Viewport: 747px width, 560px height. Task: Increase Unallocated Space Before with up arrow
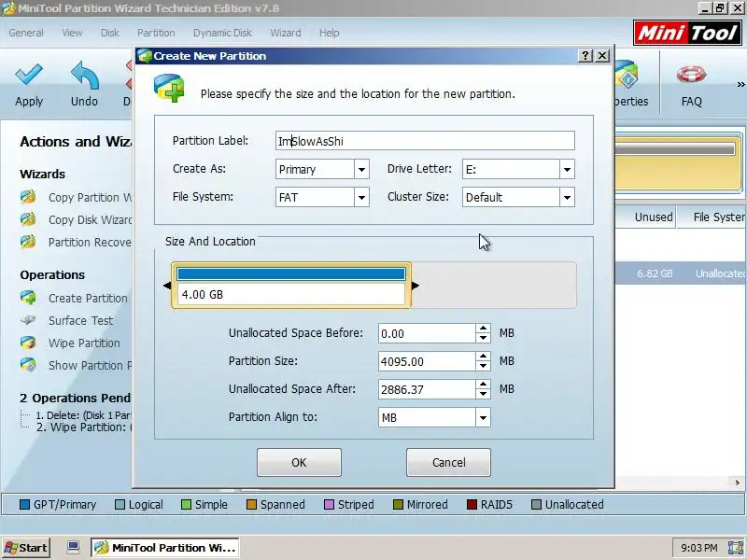483,329
